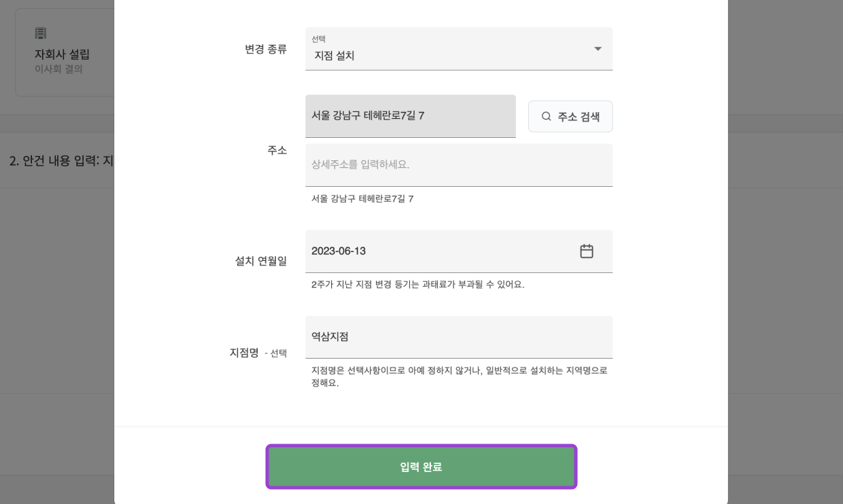
Task: Click the building icon on 자회사 설립 card
Action: [40, 33]
